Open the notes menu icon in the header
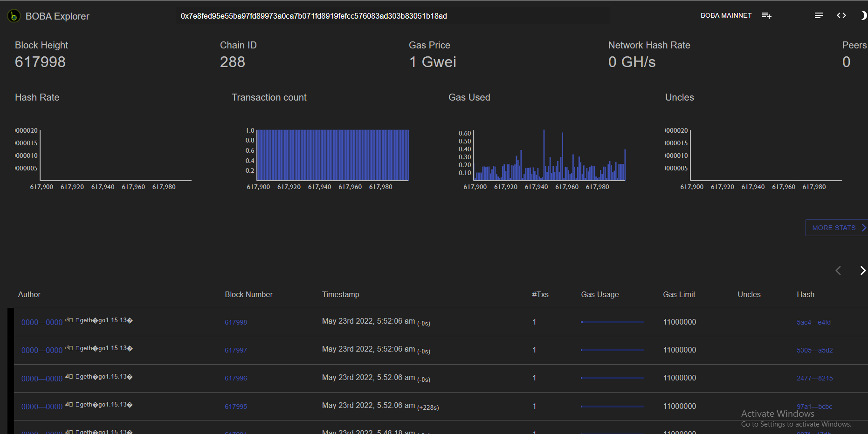Image resolution: width=868 pixels, height=434 pixels. click(x=819, y=16)
